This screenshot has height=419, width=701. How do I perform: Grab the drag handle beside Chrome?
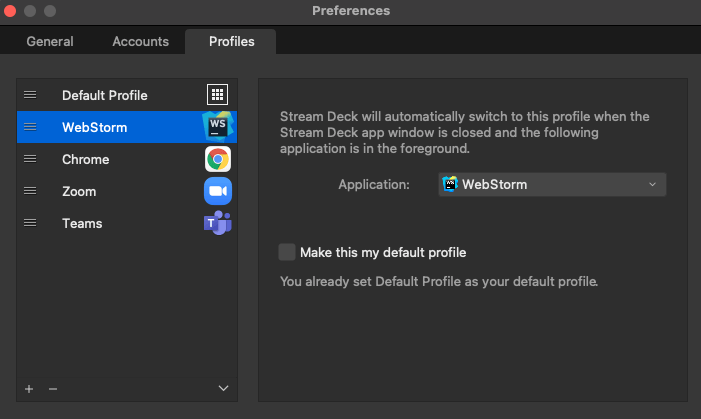[30, 159]
